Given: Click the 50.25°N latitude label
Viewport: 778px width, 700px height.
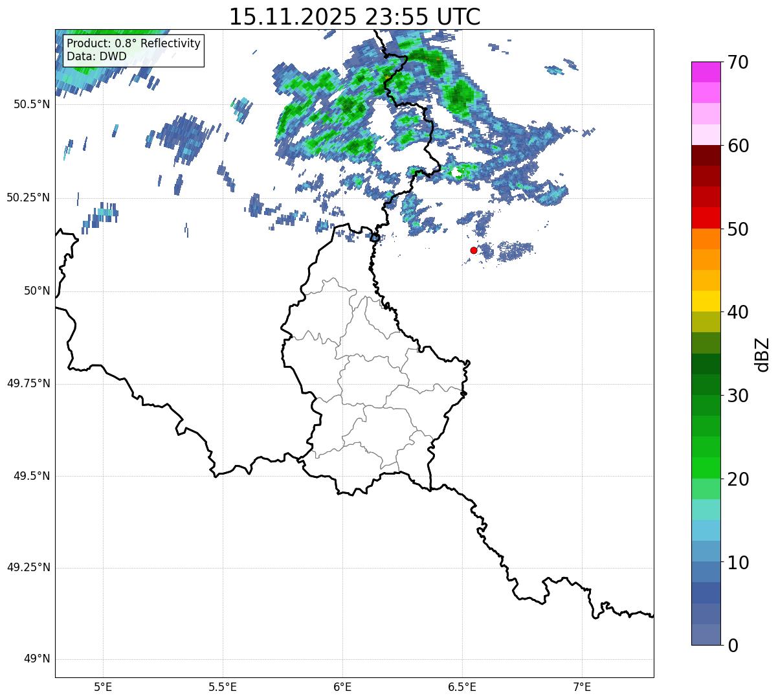Looking at the screenshot, I should tap(28, 198).
